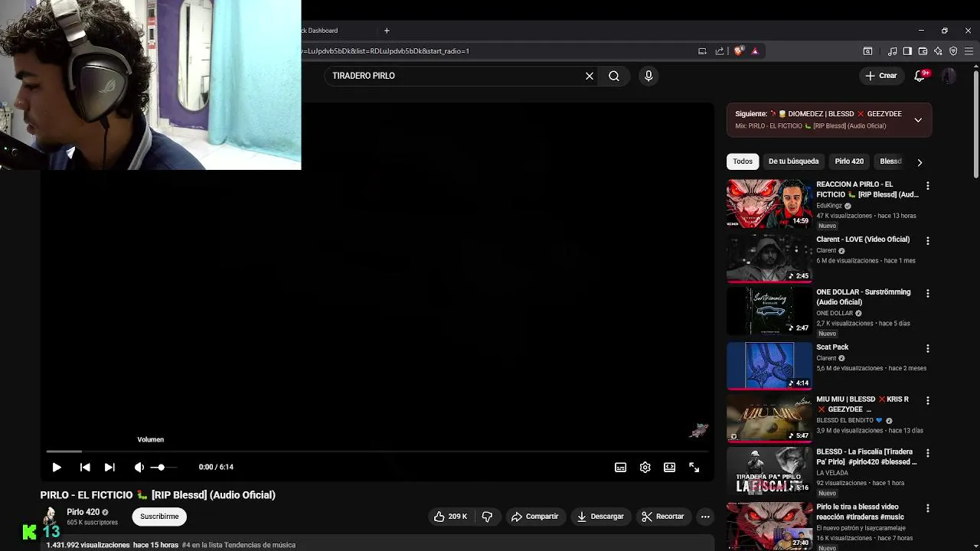Screen dimensions: 980x551
Task: Open more actions three-dot menu
Action: (705, 517)
